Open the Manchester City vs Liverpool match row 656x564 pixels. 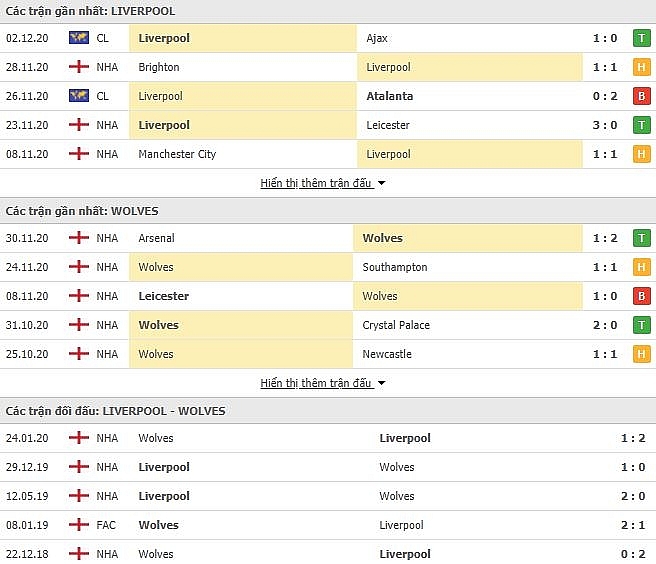click(x=328, y=154)
